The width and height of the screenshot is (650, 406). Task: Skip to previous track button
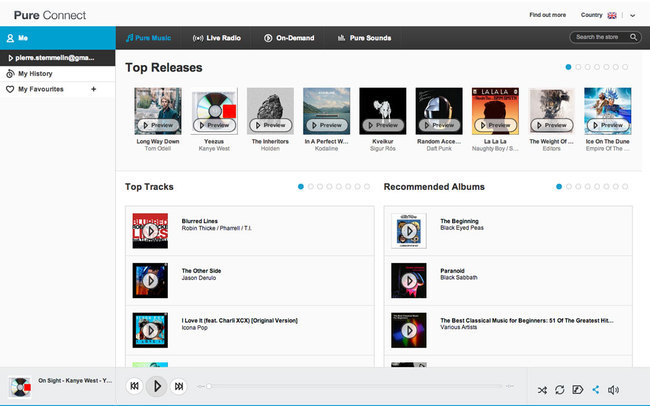134,386
